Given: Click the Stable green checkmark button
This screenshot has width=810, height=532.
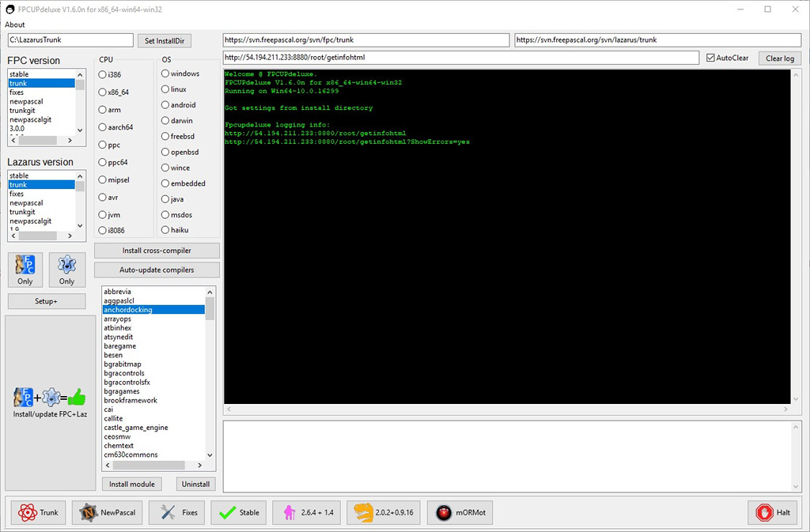Looking at the screenshot, I should pyautogui.click(x=239, y=512).
